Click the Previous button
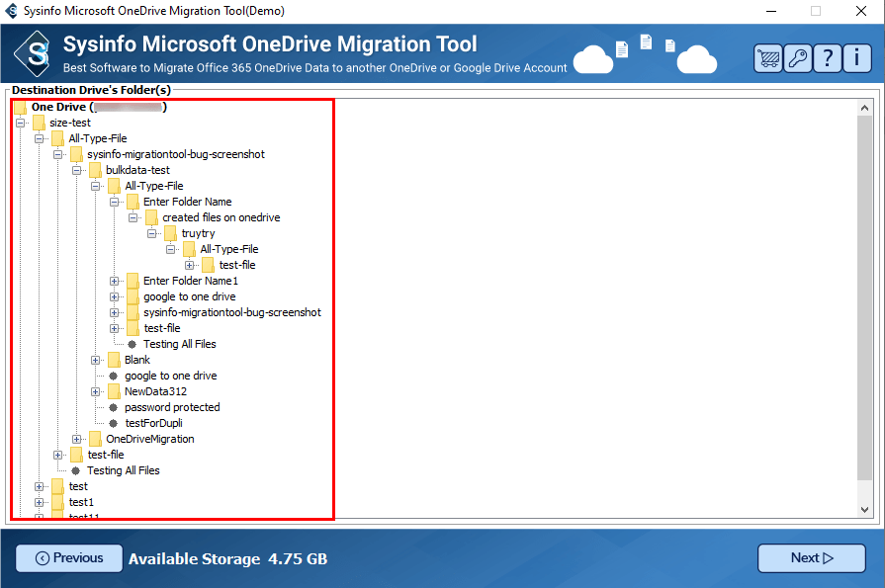 pyautogui.click(x=69, y=558)
